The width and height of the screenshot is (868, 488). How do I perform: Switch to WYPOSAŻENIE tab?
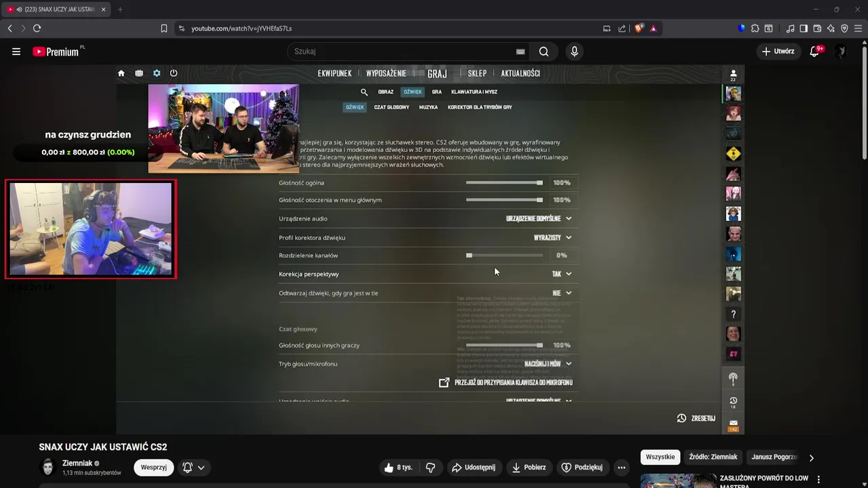click(x=386, y=73)
